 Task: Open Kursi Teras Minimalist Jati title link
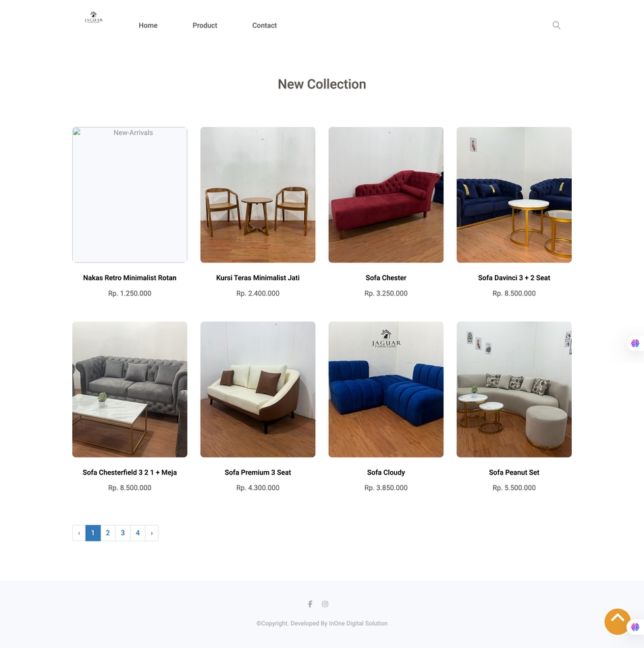coord(257,277)
